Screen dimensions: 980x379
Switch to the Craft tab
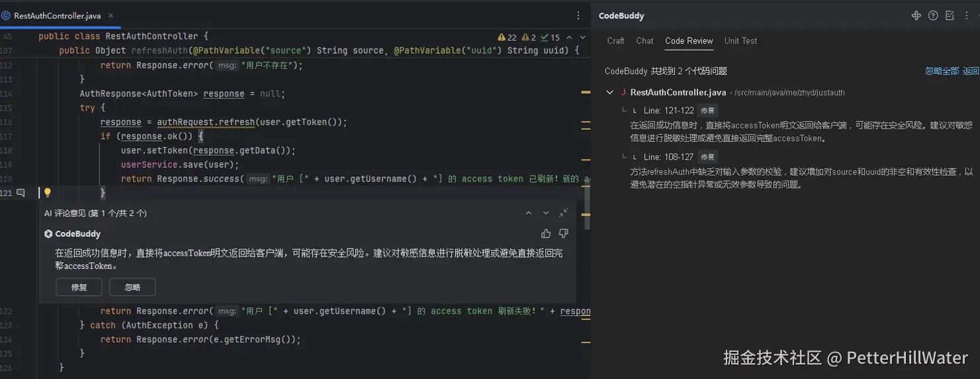615,40
